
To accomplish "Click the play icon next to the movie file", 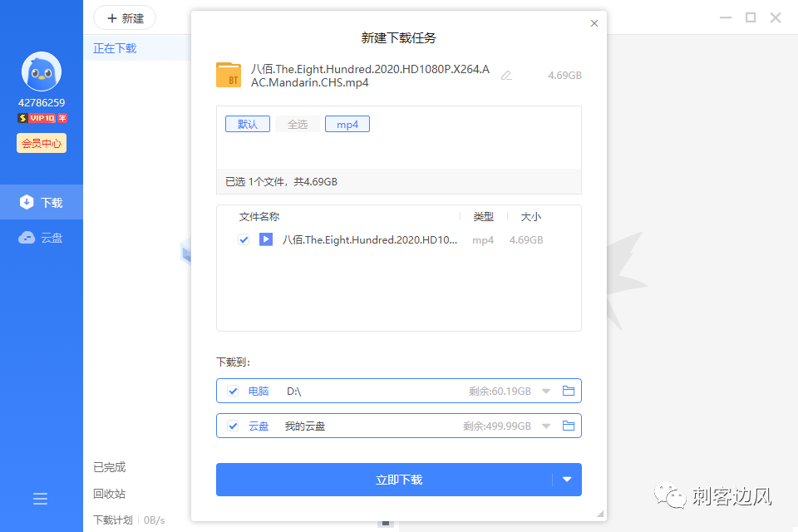I will click(265, 239).
